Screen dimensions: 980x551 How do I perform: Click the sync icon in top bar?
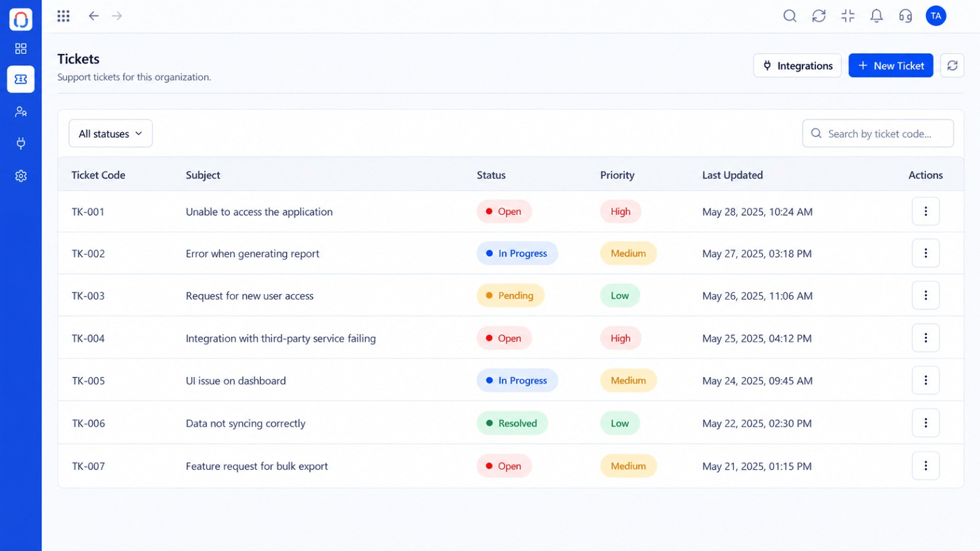(819, 16)
